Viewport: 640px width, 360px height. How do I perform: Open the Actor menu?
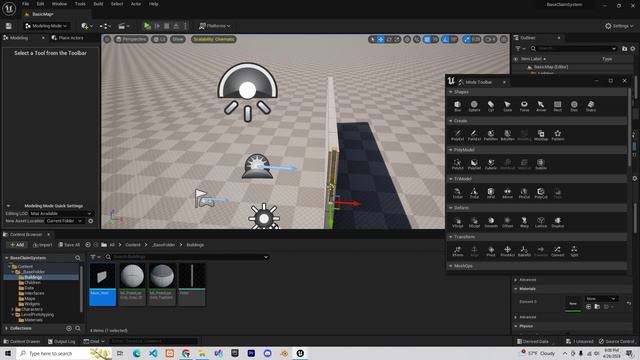(136, 4)
